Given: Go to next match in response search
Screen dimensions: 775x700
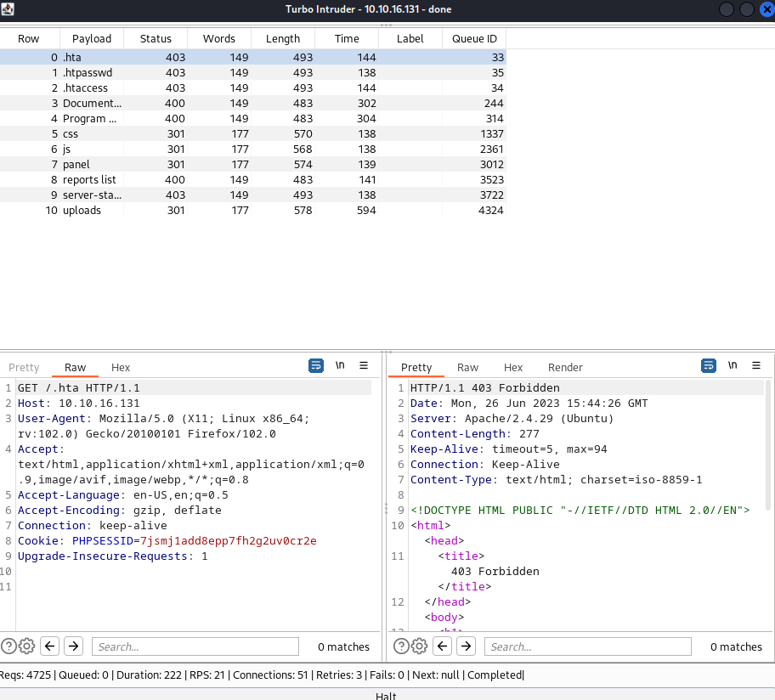Looking at the screenshot, I should [467, 646].
